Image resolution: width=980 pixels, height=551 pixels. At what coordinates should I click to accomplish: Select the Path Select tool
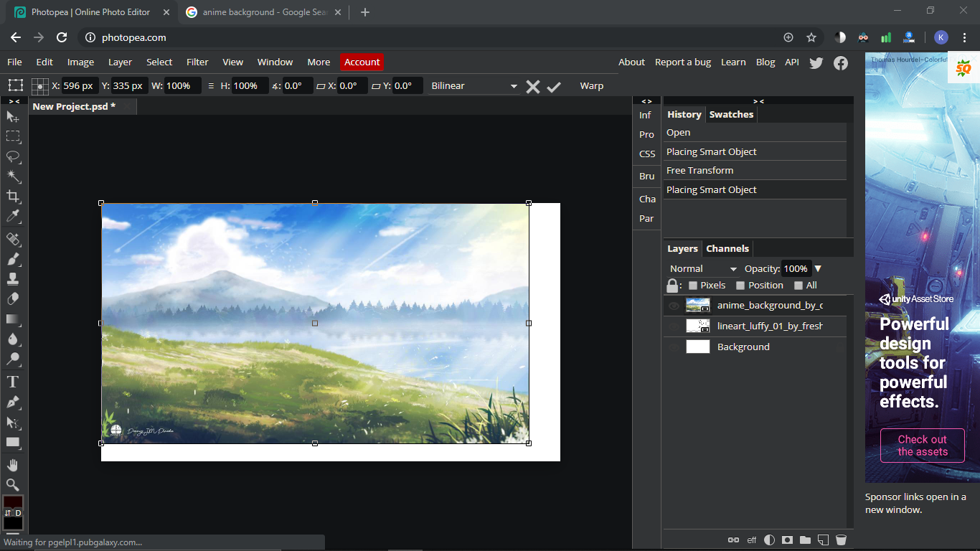pyautogui.click(x=13, y=423)
